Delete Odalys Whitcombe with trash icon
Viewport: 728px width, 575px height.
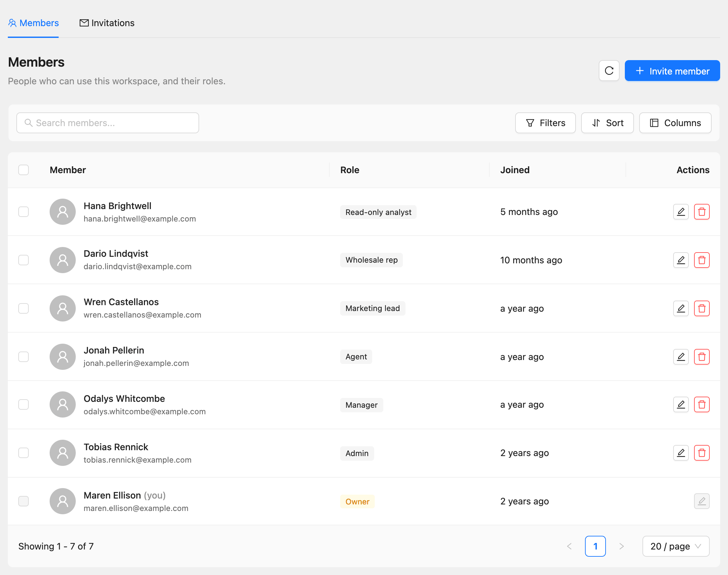pos(702,404)
